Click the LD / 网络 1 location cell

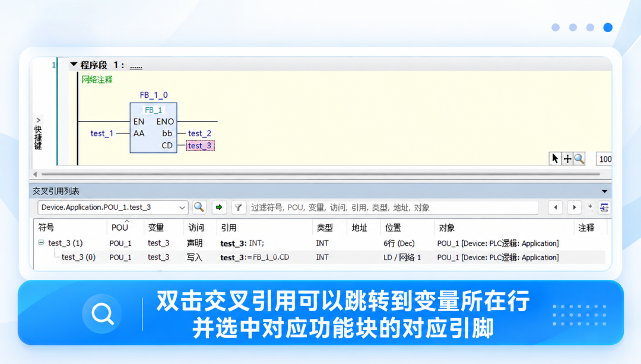pyautogui.click(x=402, y=257)
